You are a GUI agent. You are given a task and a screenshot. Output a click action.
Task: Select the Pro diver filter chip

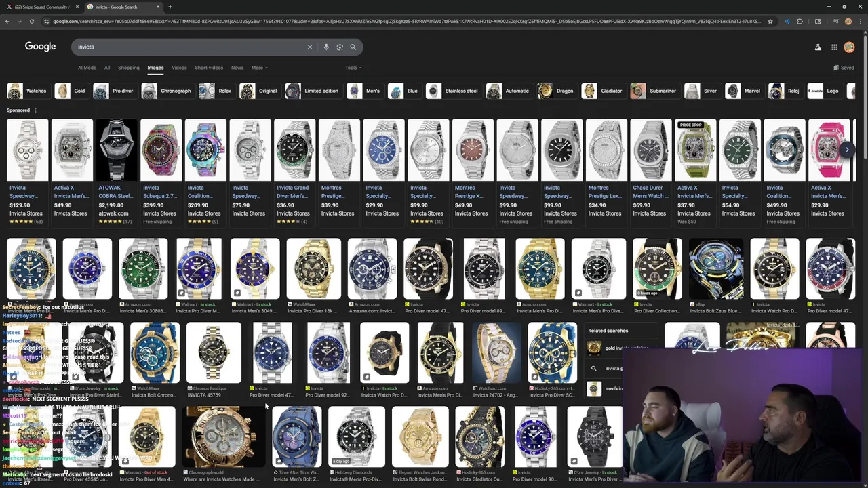114,91
